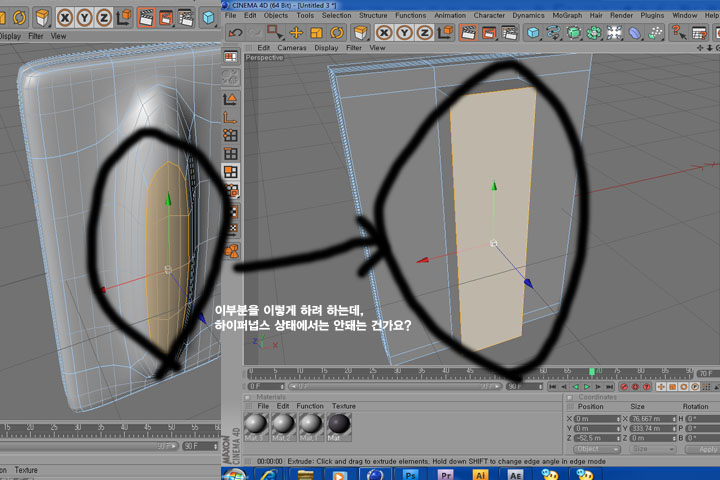Screen dimensions: 720x480
Task: Open Internet Explorer from the taskbar
Action: click(269, 474)
